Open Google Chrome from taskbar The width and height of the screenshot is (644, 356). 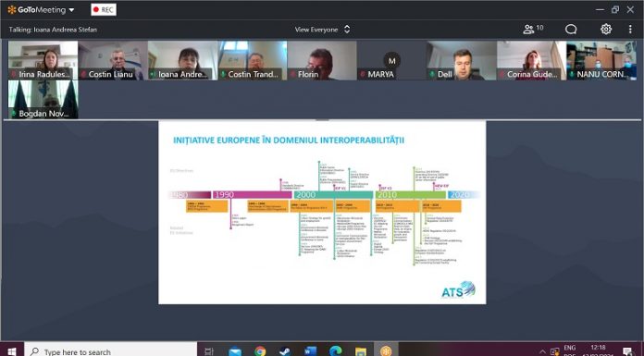click(260, 351)
